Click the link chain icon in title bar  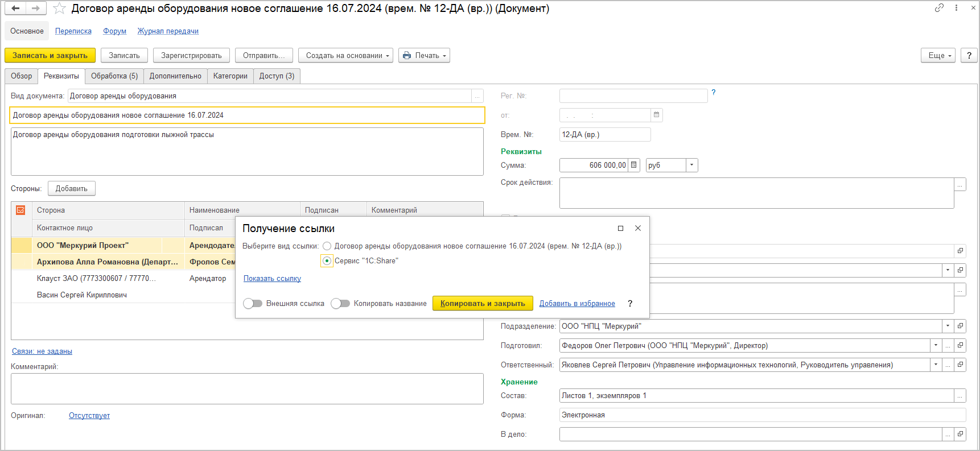(939, 8)
